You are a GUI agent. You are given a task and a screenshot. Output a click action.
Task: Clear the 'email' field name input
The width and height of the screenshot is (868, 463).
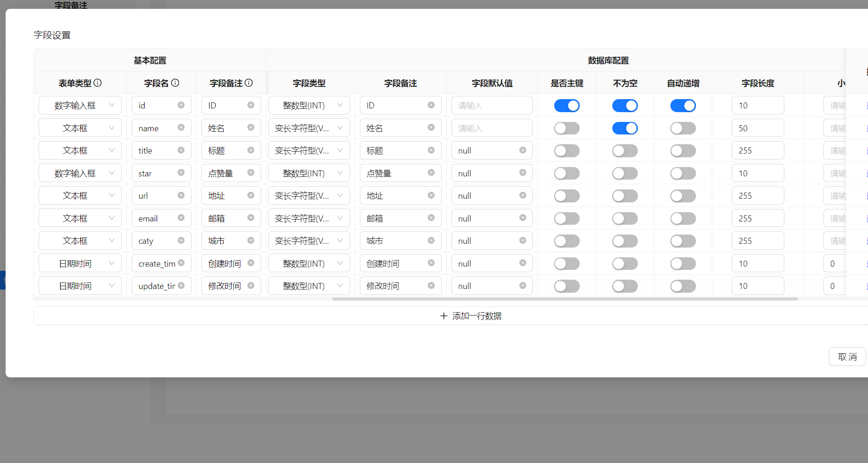click(181, 218)
